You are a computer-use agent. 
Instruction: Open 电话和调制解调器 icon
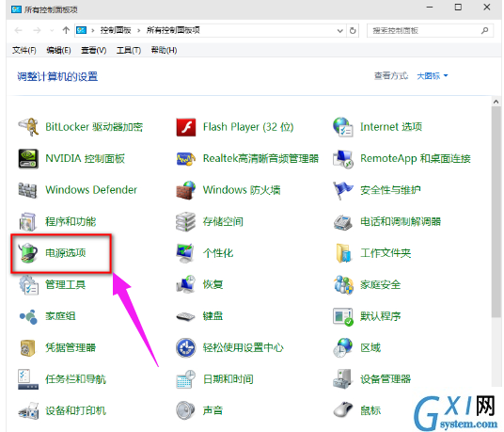point(342,222)
